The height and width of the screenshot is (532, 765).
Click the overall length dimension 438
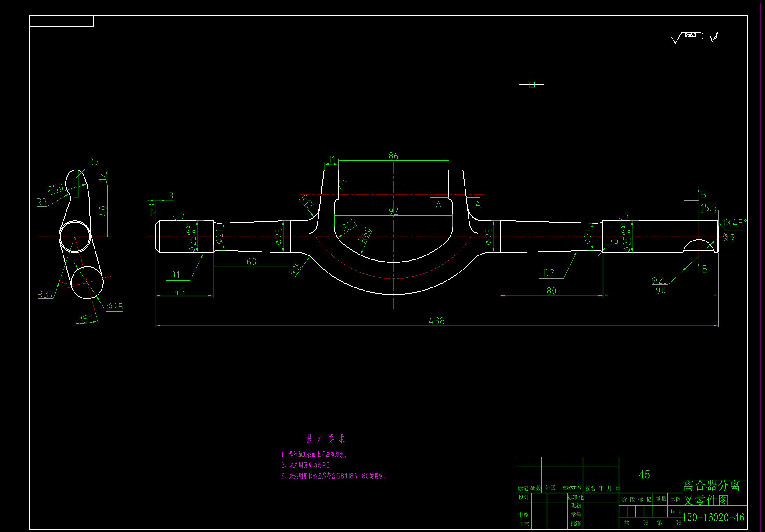tap(436, 321)
